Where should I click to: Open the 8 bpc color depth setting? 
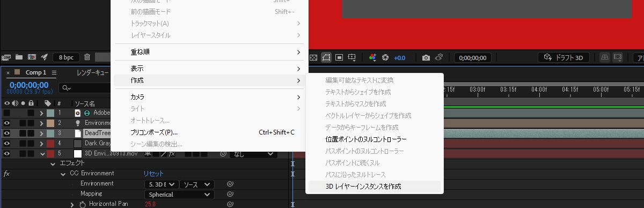(67, 57)
